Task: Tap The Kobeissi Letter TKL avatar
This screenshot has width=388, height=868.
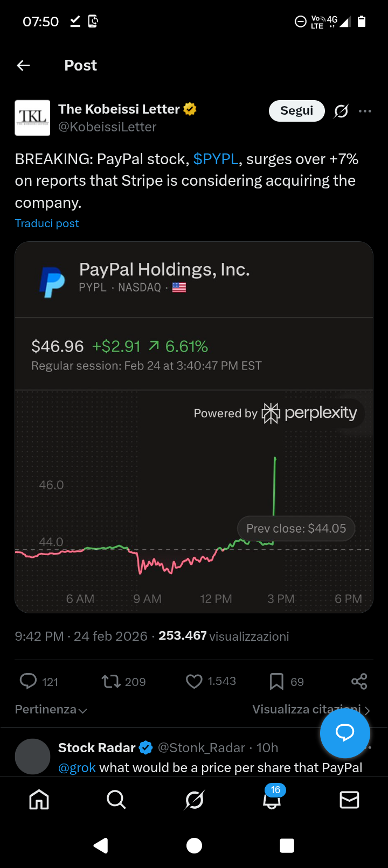Action: tap(32, 117)
